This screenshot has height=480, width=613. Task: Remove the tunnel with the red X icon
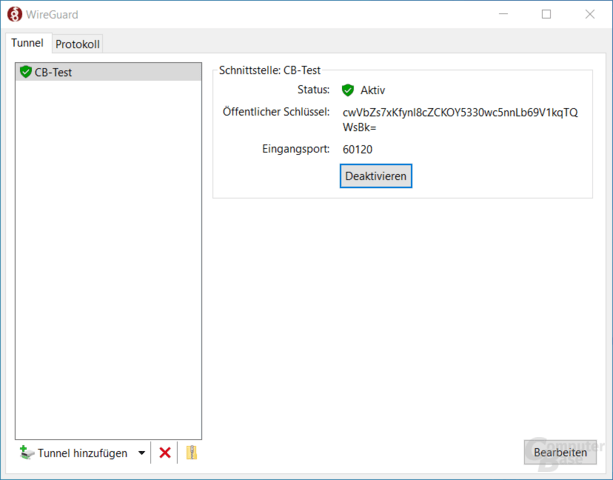click(165, 453)
